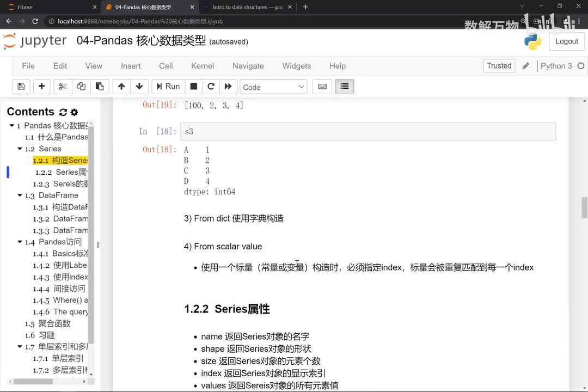
Task: Open the Help menu
Action: [x=338, y=66]
